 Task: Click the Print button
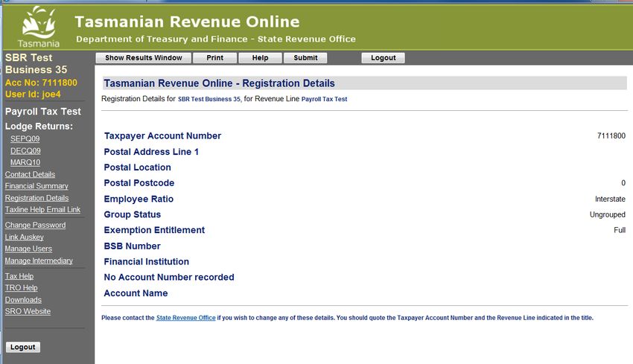214,58
